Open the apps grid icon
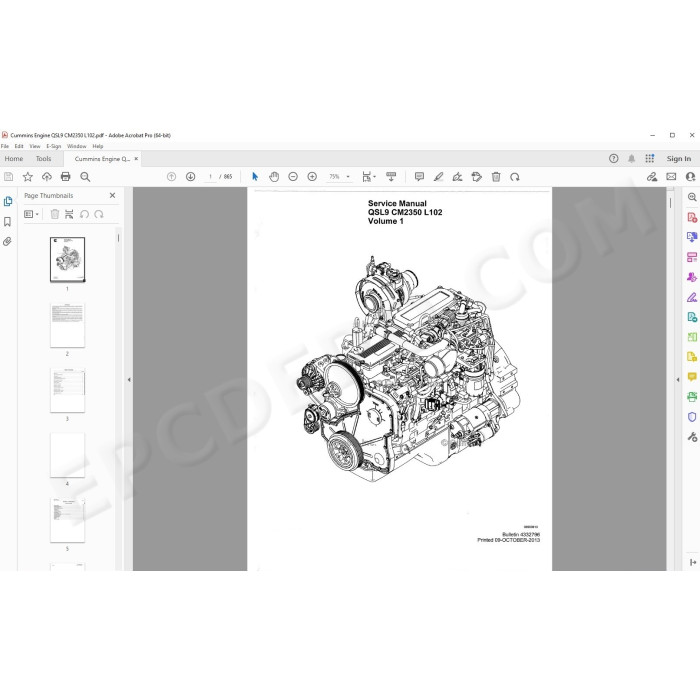Image resolution: width=700 pixels, height=700 pixels. (650, 158)
